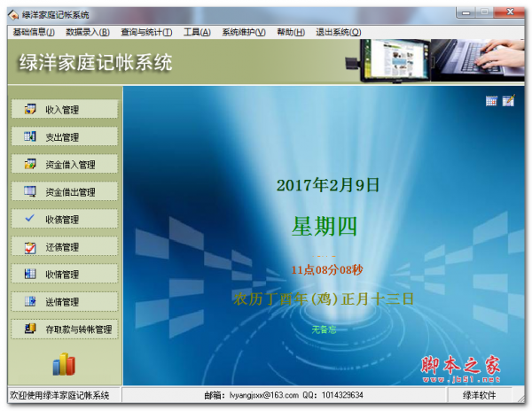Click the blue checkmark icon for 收债管理
The width and height of the screenshot is (532, 411).
point(30,218)
